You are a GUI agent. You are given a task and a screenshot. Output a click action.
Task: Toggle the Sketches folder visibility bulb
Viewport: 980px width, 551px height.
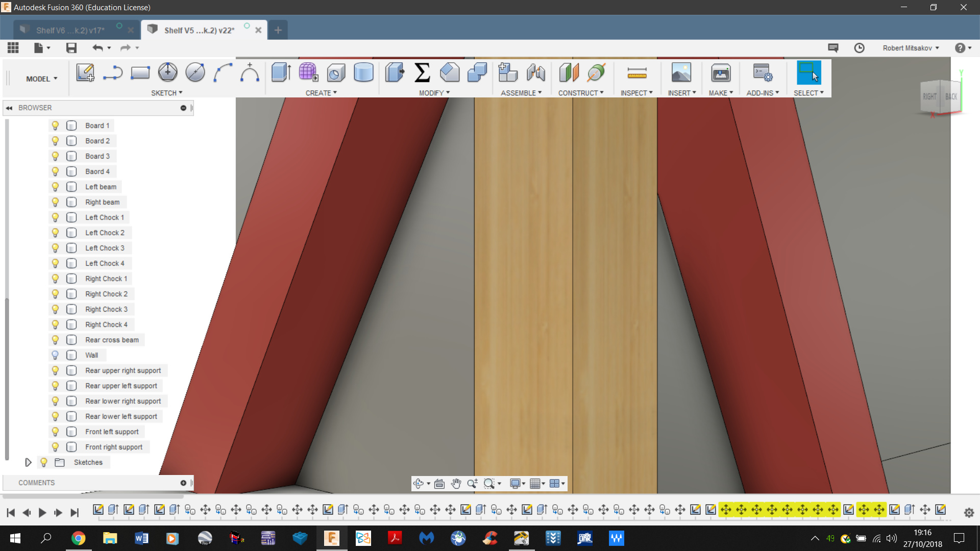tap(44, 462)
